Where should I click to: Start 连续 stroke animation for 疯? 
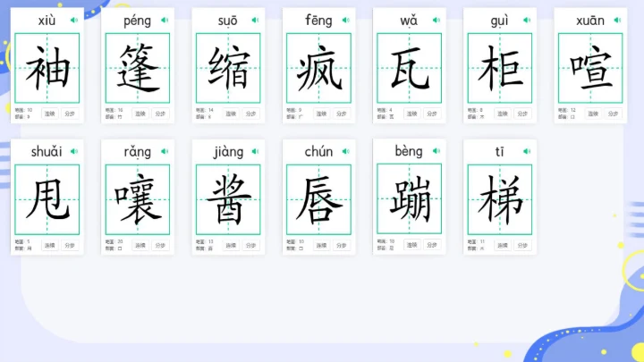point(321,114)
